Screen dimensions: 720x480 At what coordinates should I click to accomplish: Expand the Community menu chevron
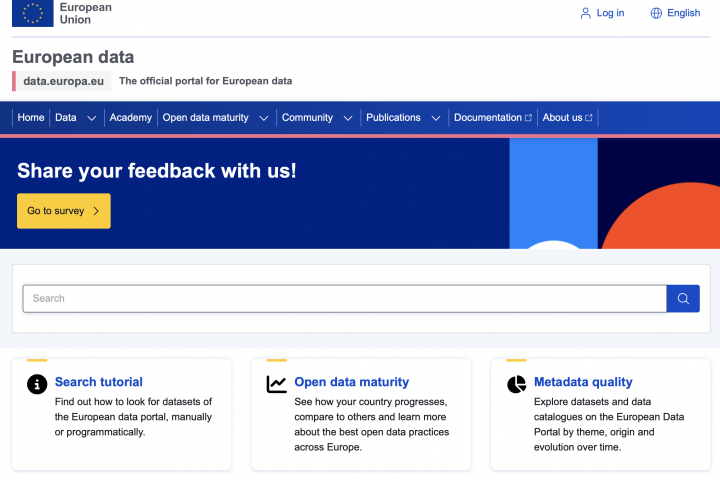click(x=348, y=118)
